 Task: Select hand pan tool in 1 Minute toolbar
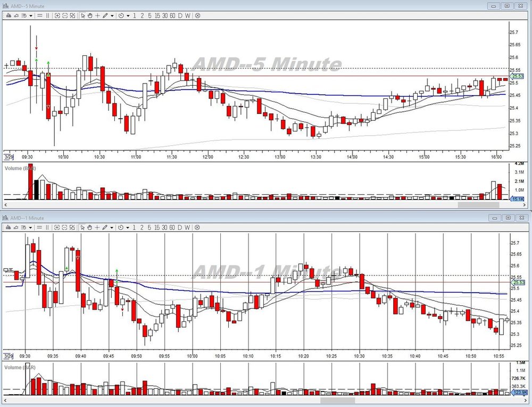[90, 227]
